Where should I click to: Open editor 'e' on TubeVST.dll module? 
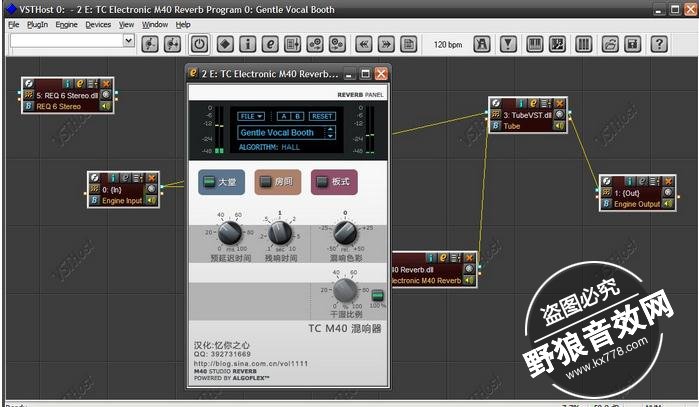[533, 103]
